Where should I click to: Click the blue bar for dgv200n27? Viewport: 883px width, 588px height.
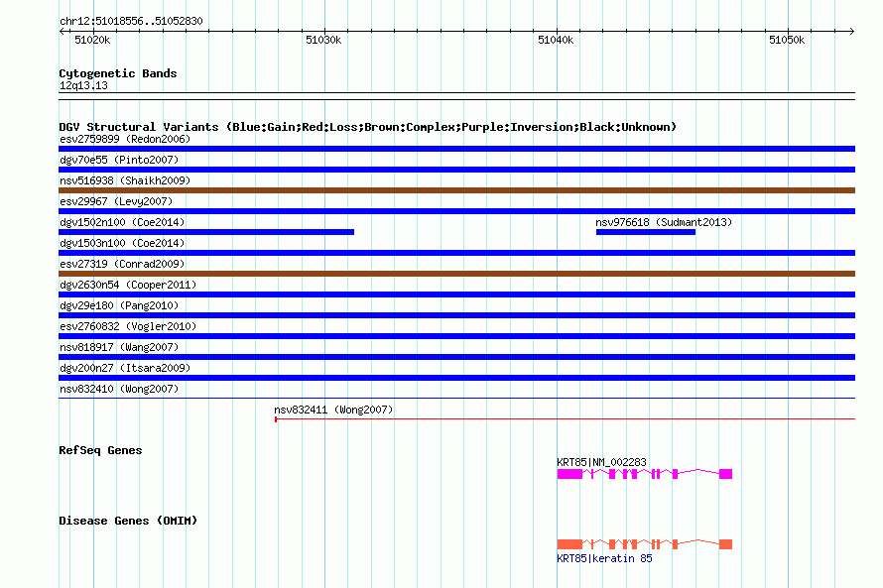456,378
